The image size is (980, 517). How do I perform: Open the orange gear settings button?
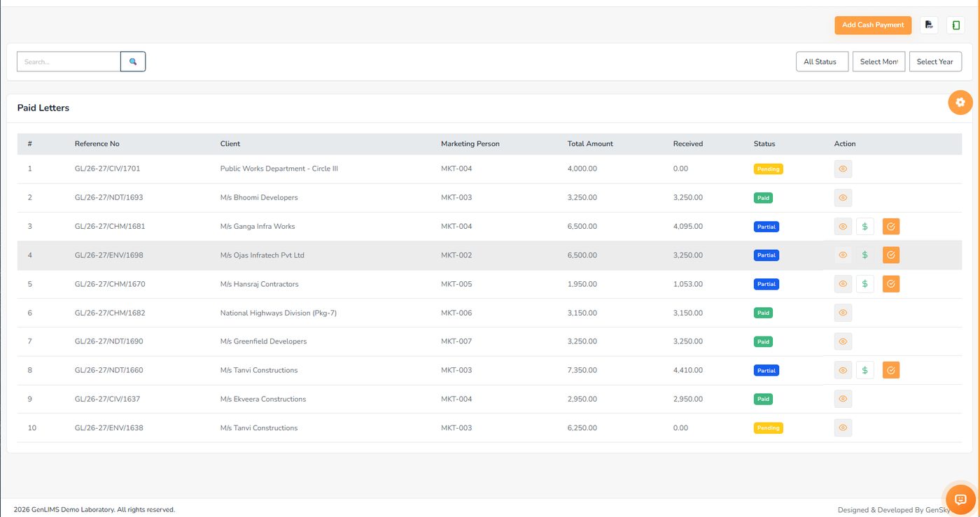(x=960, y=102)
